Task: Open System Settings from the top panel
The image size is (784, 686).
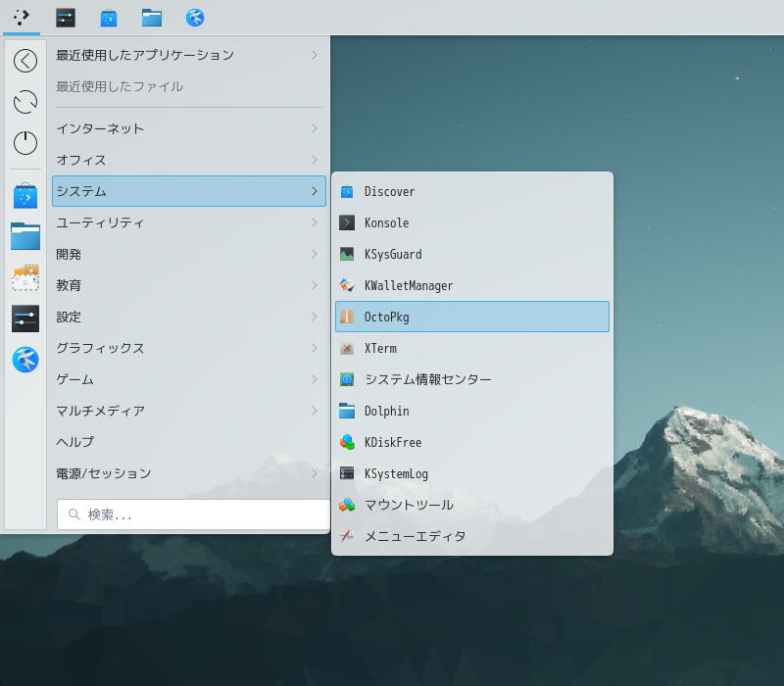Action: (x=66, y=18)
